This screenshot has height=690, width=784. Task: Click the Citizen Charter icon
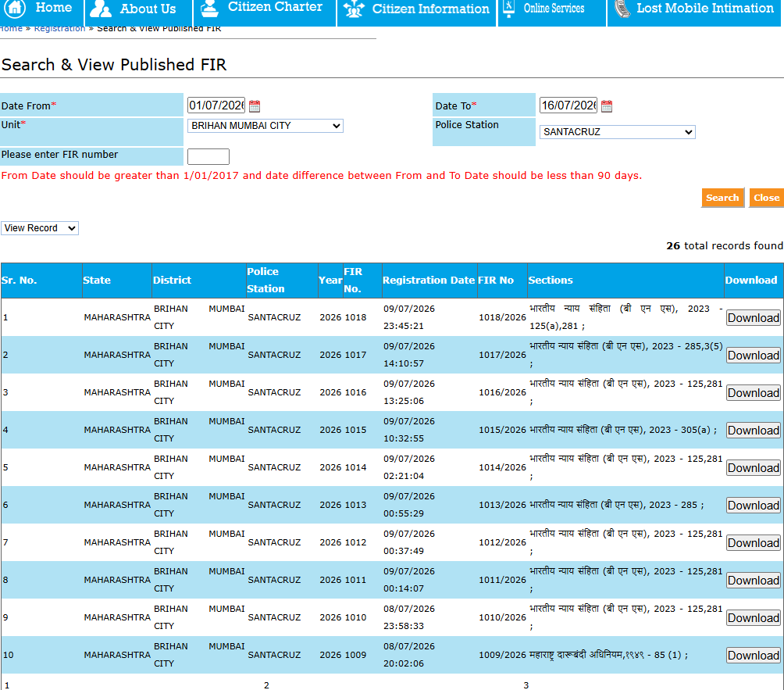click(209, 9)
